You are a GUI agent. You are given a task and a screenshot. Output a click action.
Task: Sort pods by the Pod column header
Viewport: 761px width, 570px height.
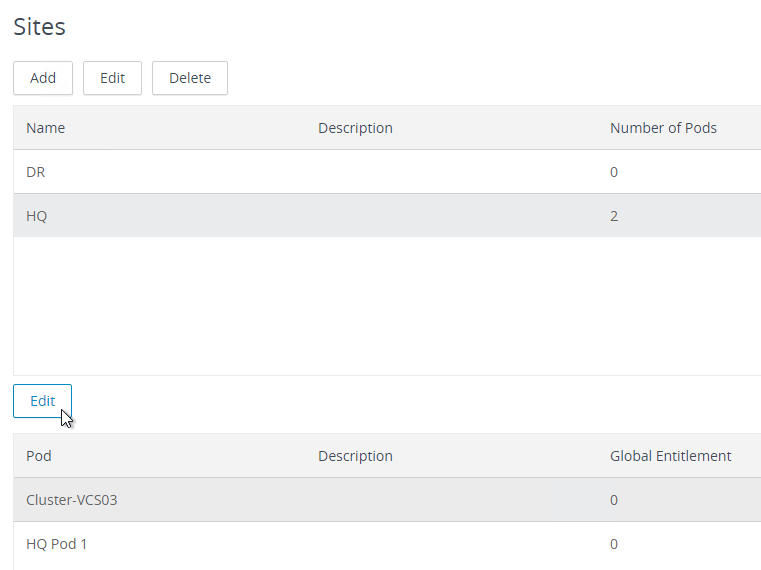pos(39,456)
